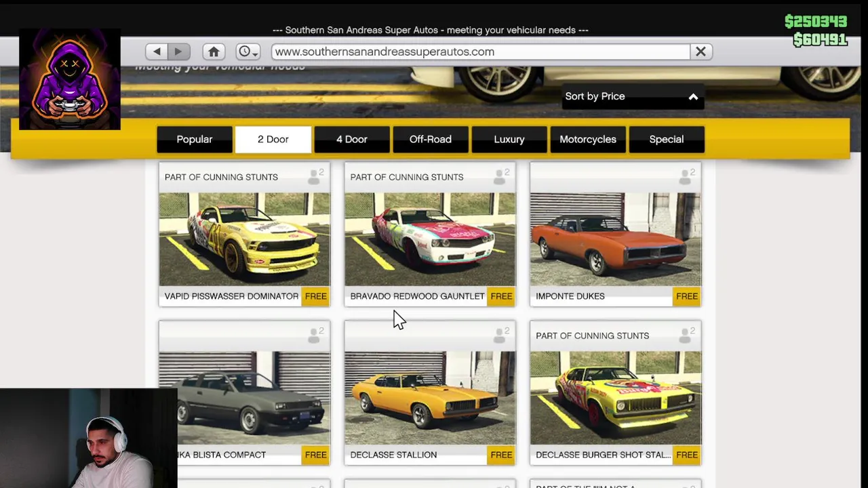The height and width of the screenshot is (488, 868).
Task: Close the in-game browser with X
Action: click(x=701, y=52)
